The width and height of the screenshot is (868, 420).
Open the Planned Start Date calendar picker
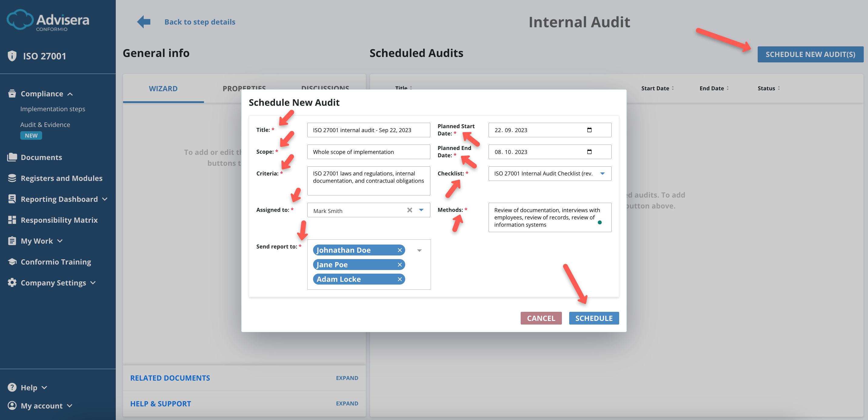589,130
